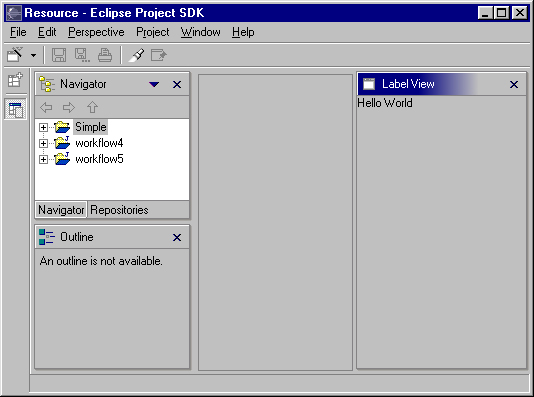Close the Label View
This screenshot has width=534, height=397.
click(514, 84)
